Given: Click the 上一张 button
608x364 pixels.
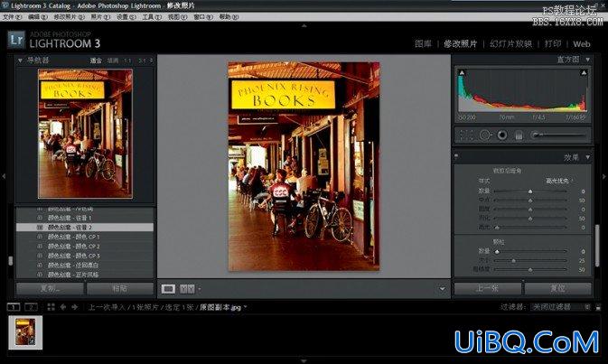Looking at the screenshot, I should click(x=488, y=288).
